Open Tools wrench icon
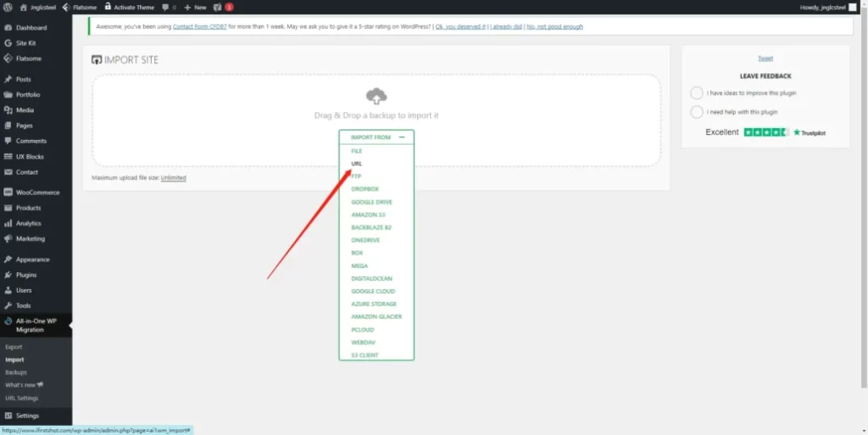The image size is (868, 435). 8,306
